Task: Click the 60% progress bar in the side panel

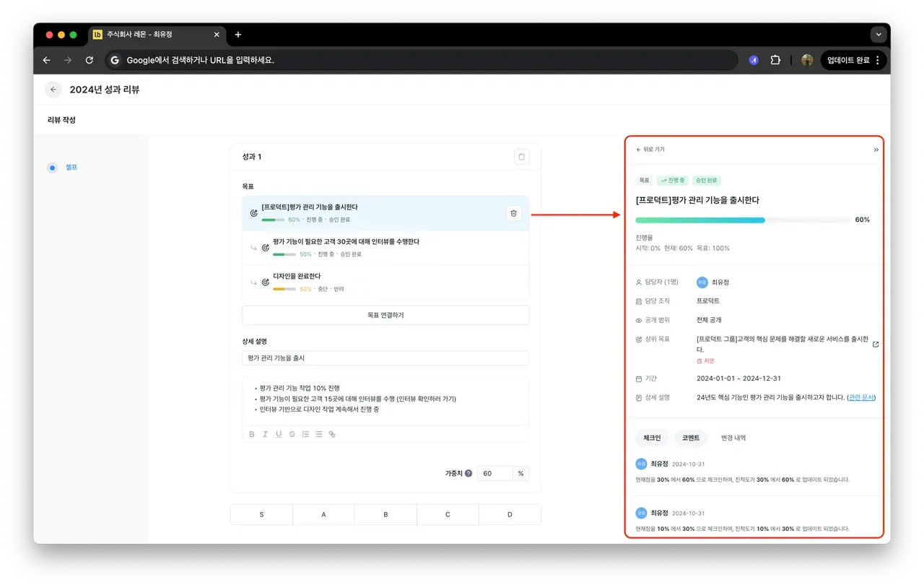Action: pos(743,220)
